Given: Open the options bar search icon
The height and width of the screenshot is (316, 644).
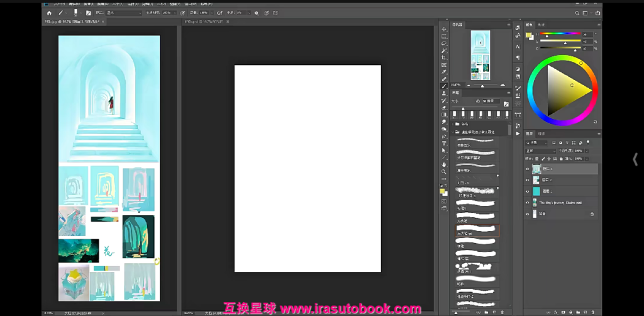Looking at the screenshot, I should point(577,13).
